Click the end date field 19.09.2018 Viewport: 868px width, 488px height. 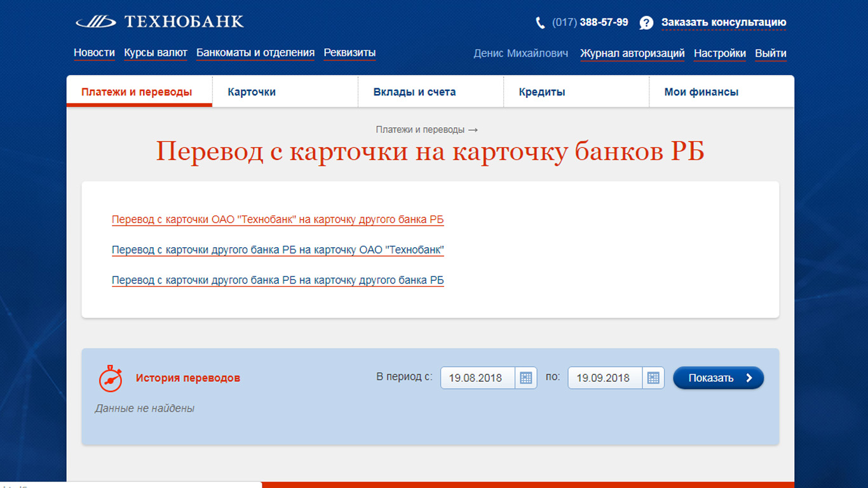coord(606,378)
